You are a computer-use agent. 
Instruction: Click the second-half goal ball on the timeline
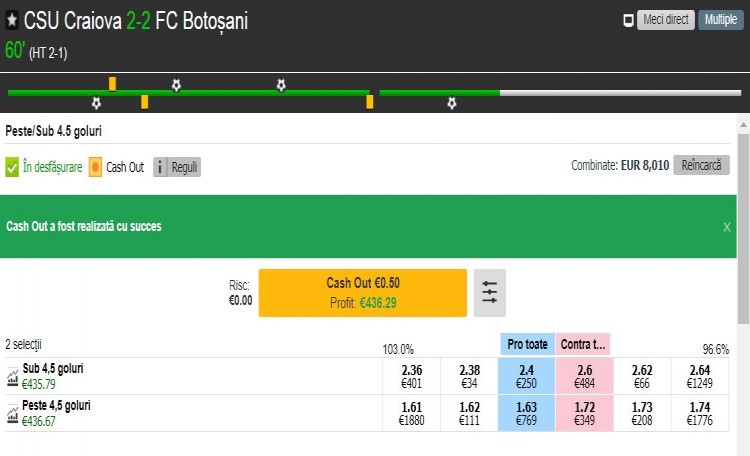click(452, 102)
